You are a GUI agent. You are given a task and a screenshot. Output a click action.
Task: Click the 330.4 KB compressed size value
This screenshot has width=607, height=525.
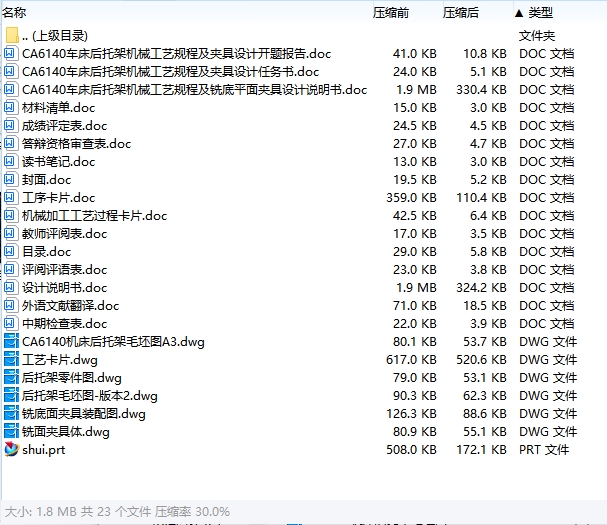pos(481,90)
